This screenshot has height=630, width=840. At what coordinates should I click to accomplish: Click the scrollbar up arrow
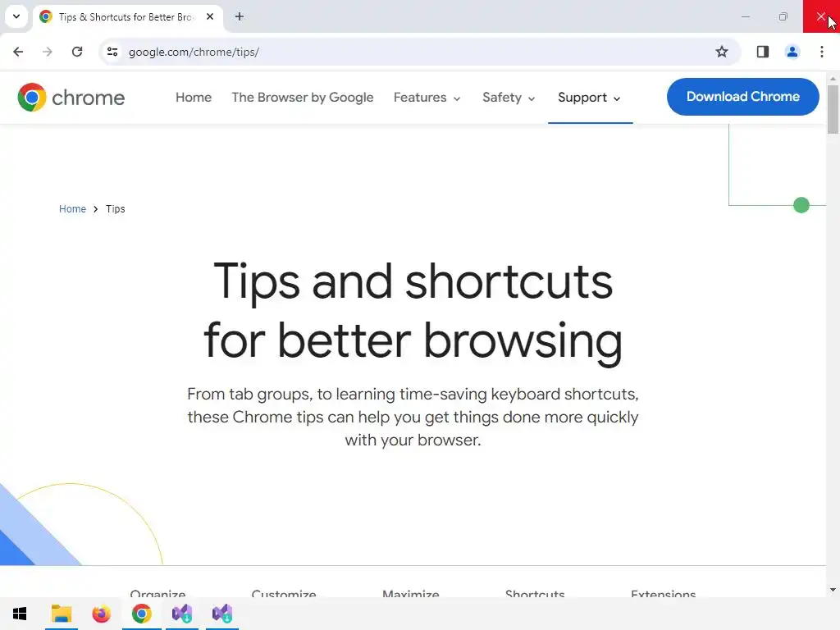click(x=833, y=78)
